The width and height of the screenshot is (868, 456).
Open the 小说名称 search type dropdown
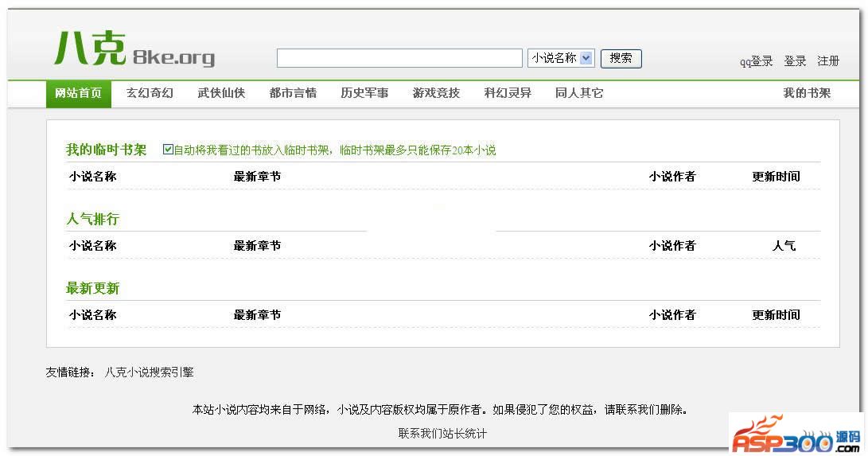(561, 58)
